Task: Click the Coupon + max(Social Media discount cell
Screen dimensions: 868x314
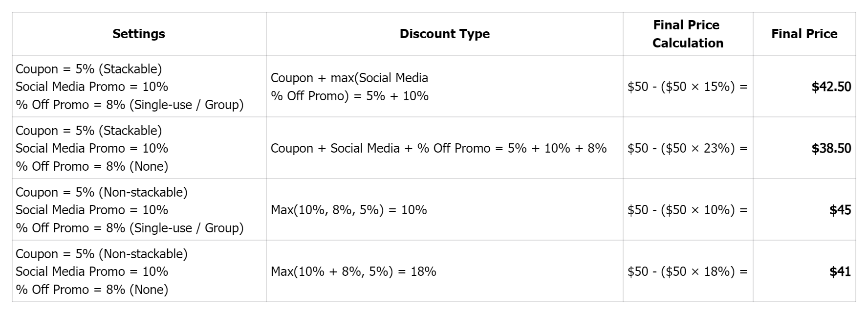Action: click(x=445, y=87)
